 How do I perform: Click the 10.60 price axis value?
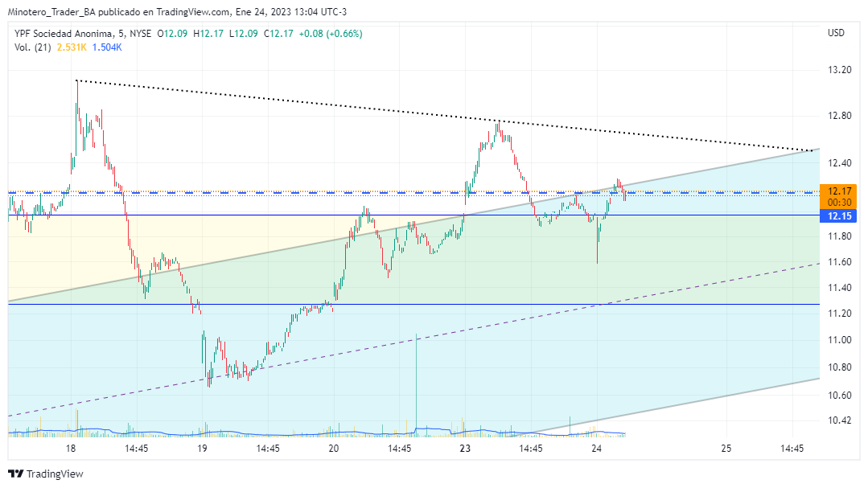[x=839, y=395]
